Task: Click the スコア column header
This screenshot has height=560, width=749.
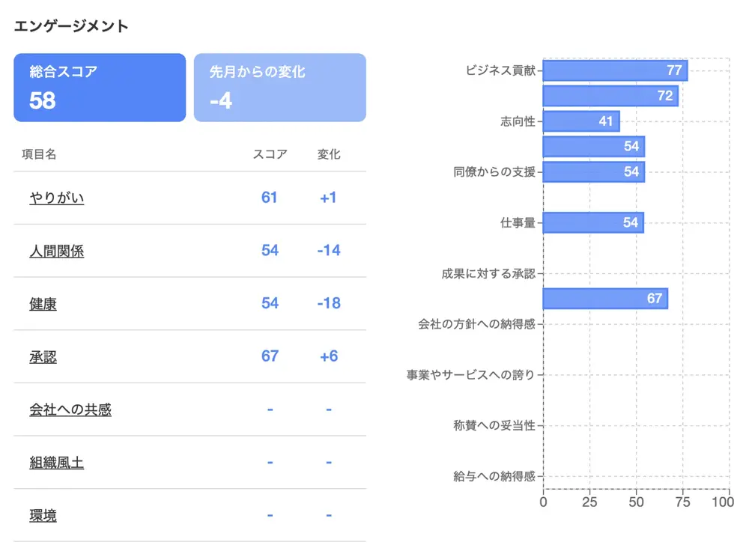Action: [x=270, y=155]
